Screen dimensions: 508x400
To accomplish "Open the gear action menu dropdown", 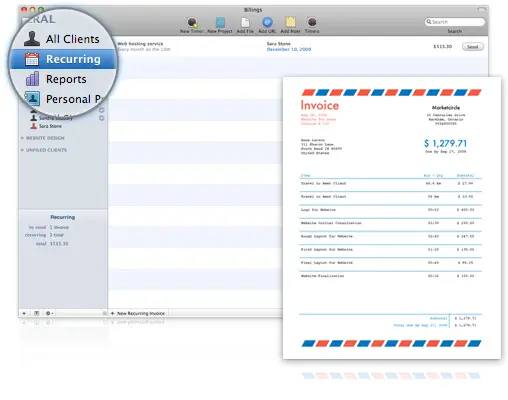I will tap(49, 313).
